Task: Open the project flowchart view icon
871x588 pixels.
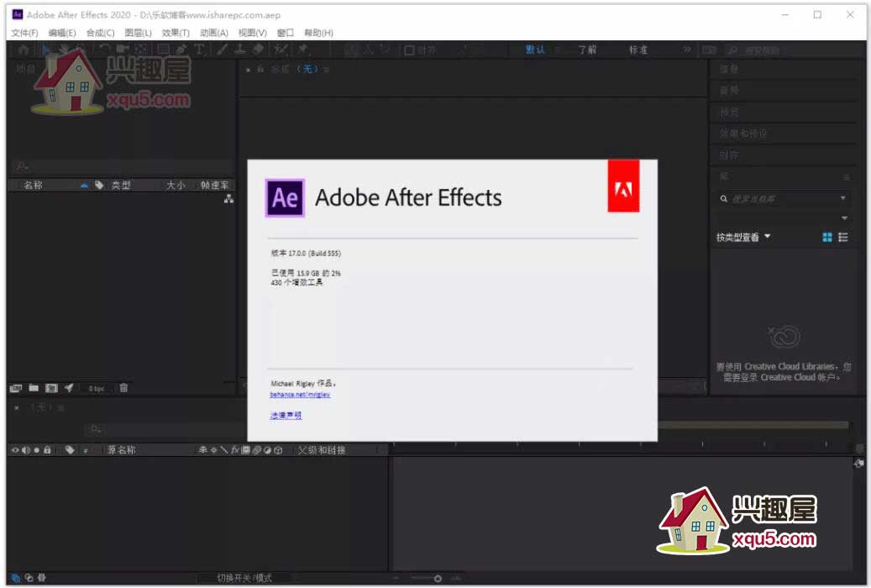Action: [x=228, y=199]
